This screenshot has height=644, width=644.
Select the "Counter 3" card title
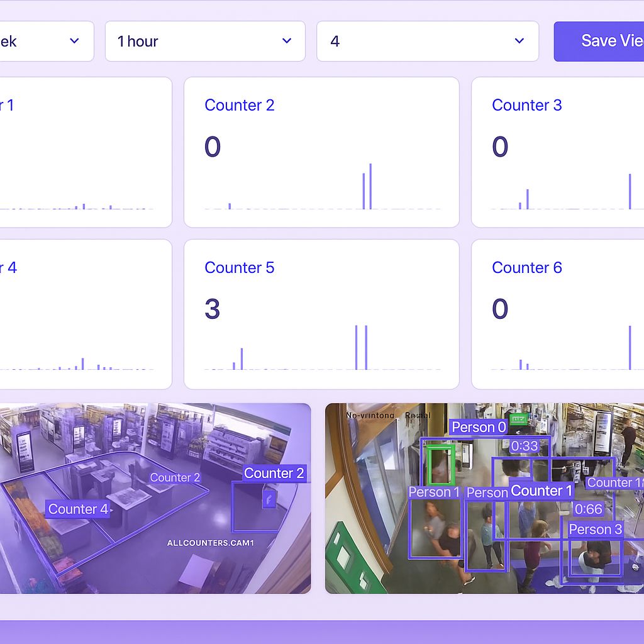coord(527,105)
